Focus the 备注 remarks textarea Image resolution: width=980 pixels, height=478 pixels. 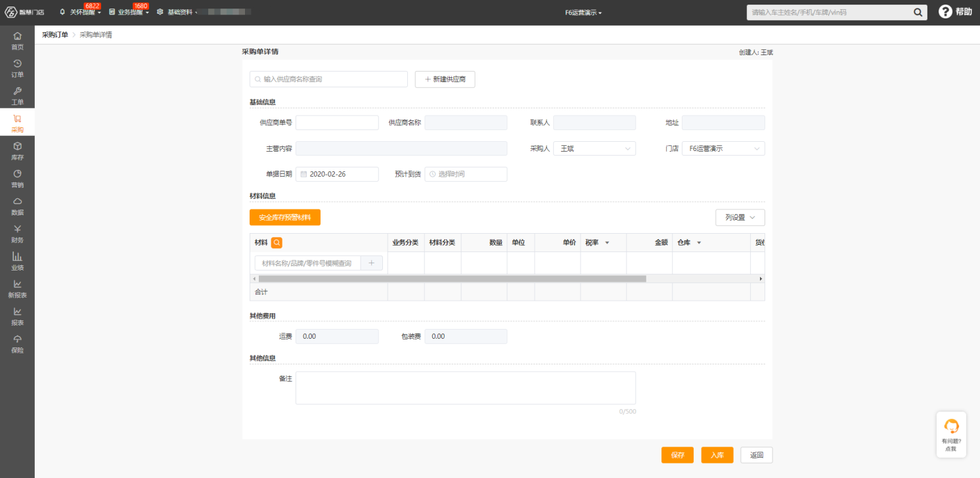pos(466,388)
